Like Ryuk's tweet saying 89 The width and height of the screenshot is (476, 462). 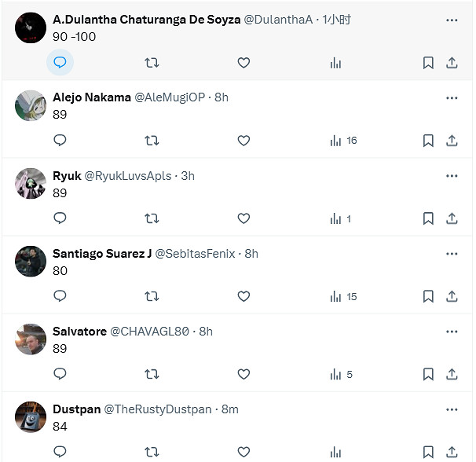pyautogui.click(x=243, y=218)
